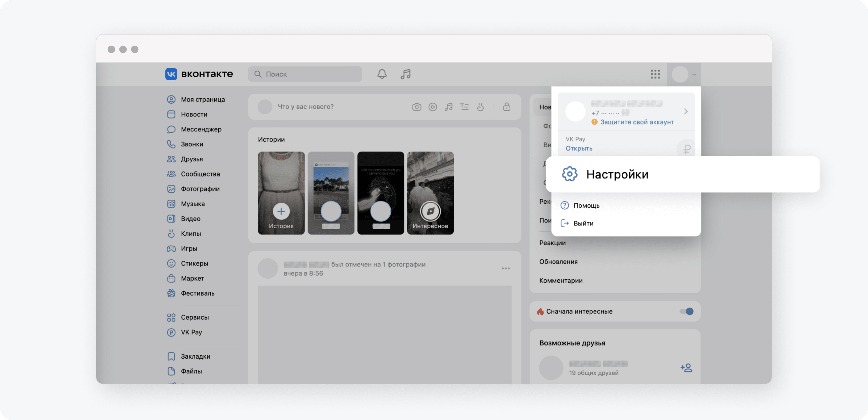Click add-friend icon in Возможные друзья
Image resolution: width=868 pixels, height=420 pixels.
686,368
